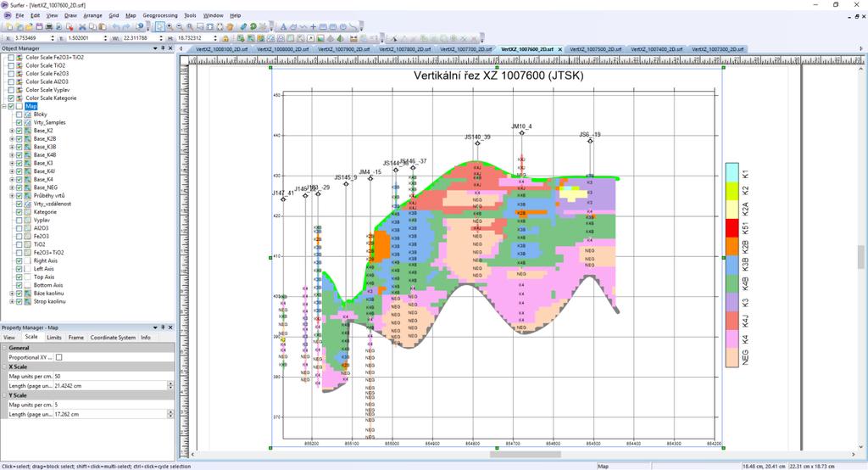Expand the Base_K2 tree node

[12, 131]
